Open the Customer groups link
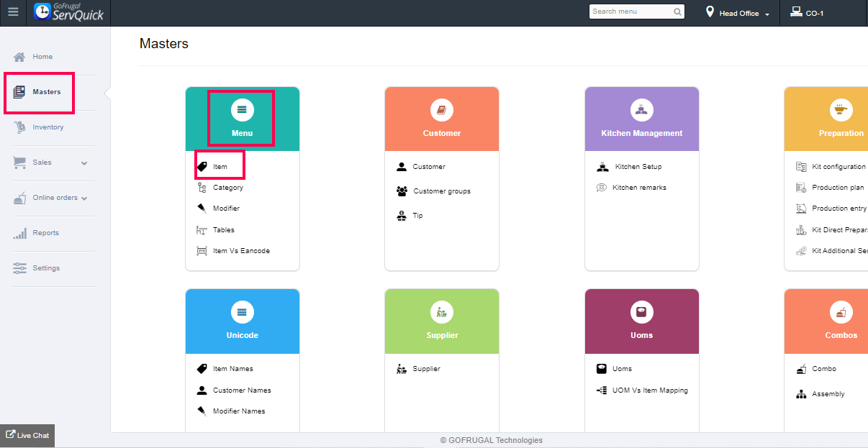 442,191
